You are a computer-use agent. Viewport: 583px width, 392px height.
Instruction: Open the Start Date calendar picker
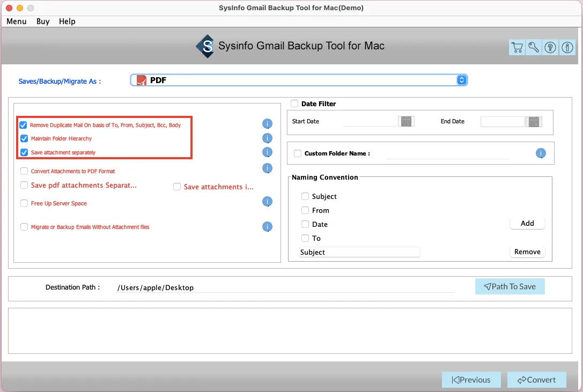[406, 121]
